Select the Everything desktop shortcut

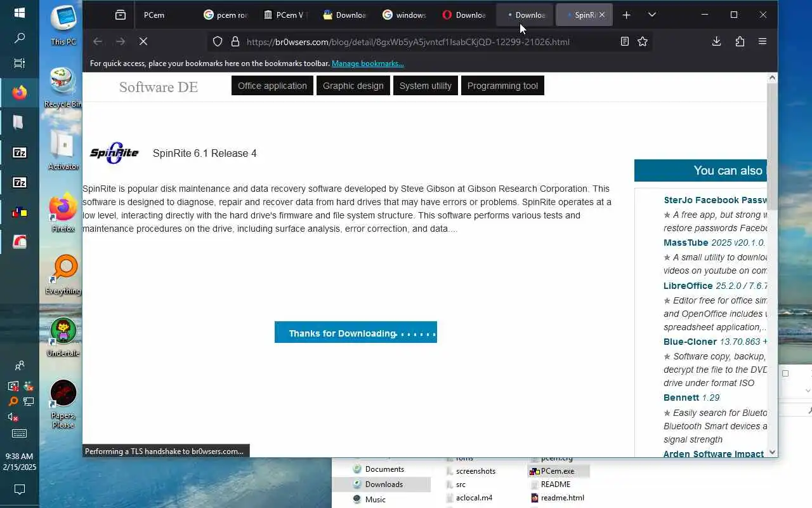63,275
